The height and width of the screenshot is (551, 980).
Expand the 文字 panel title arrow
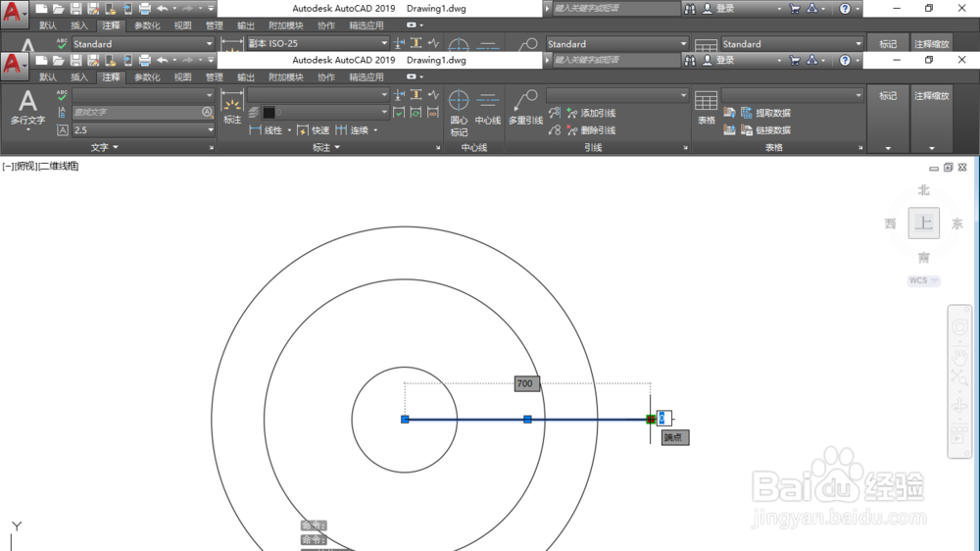pyautogui.click(x=116, y=147)
